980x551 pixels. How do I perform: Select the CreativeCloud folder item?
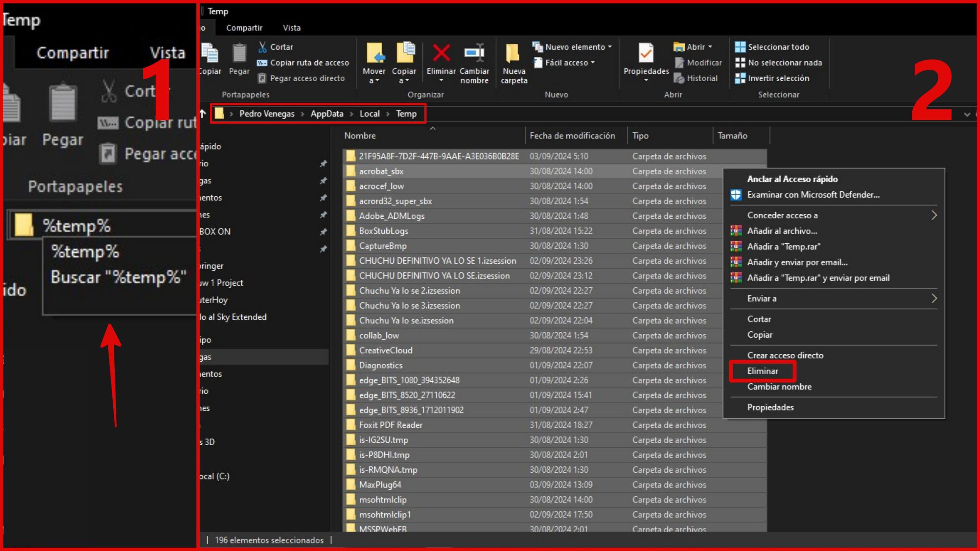(x=386, y=350)
